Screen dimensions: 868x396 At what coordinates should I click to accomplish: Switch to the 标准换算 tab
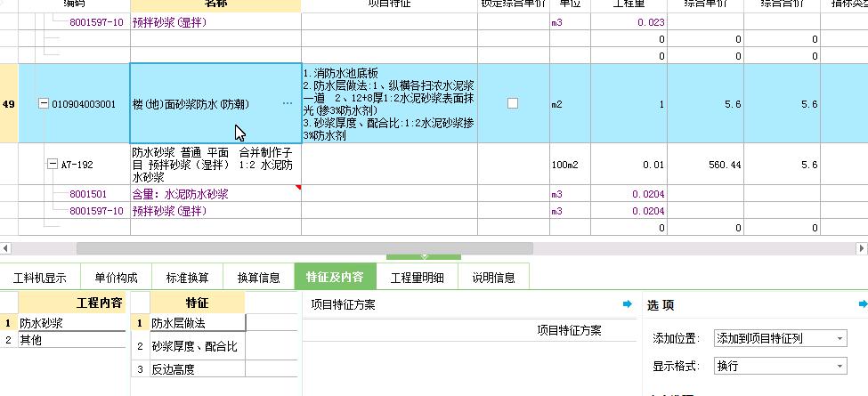(186, 277)
